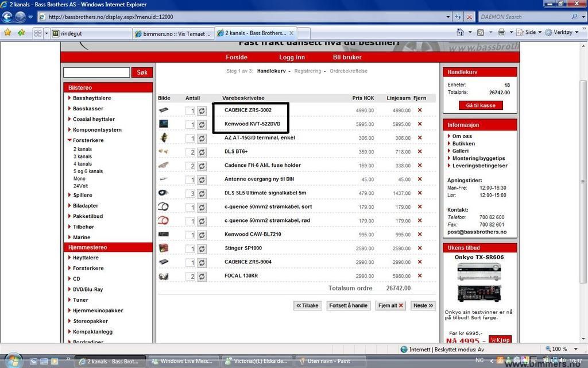Click the Tilbake button
This screenshot has height=368, width=588.
[x=308, y=305]
